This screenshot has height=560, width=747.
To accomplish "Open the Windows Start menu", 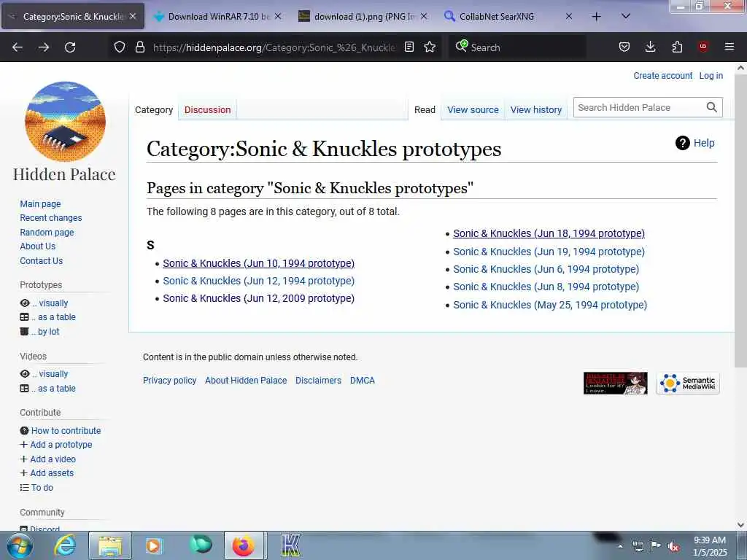I will coord(20,545).
